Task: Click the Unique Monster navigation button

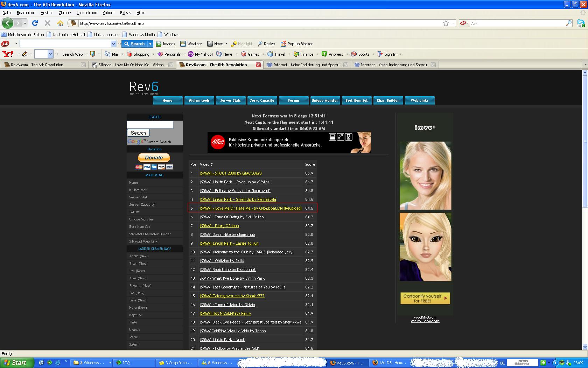Action: click(325, 100)
